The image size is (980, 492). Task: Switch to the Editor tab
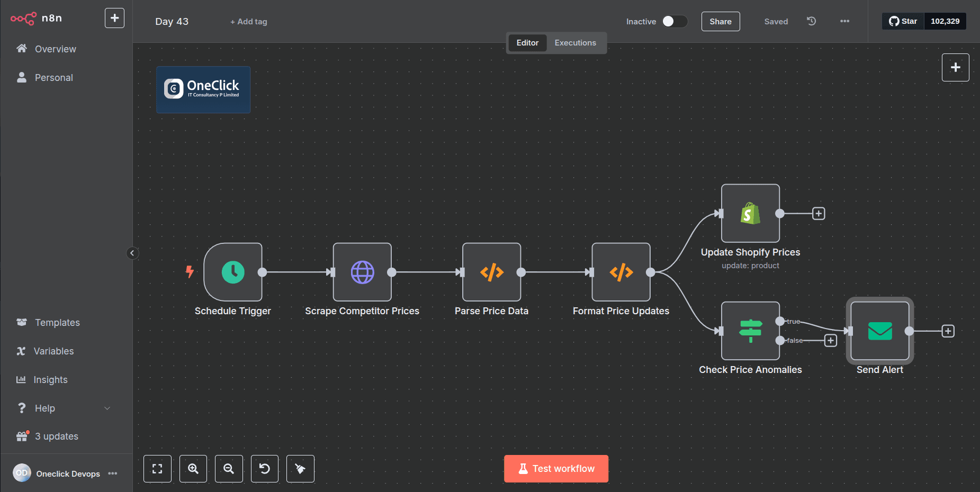tap(527, 43)
